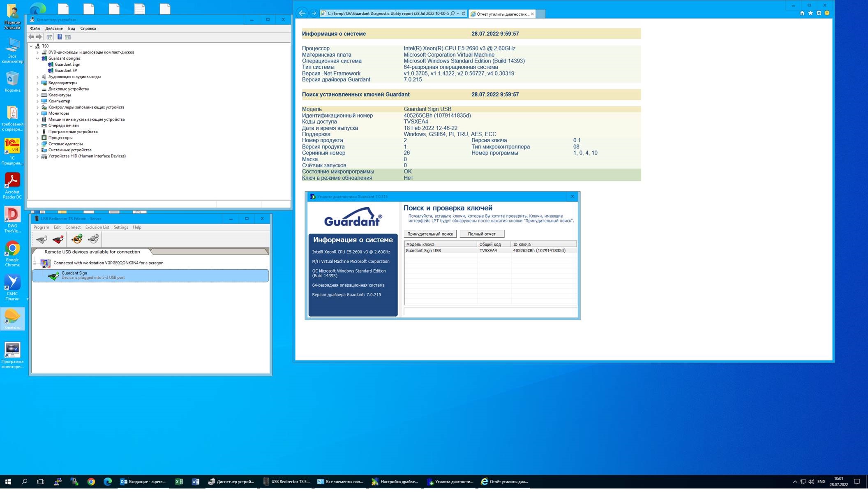Open Connect menu in USB Redirector
868x493 pixels.
pos(73,227)
